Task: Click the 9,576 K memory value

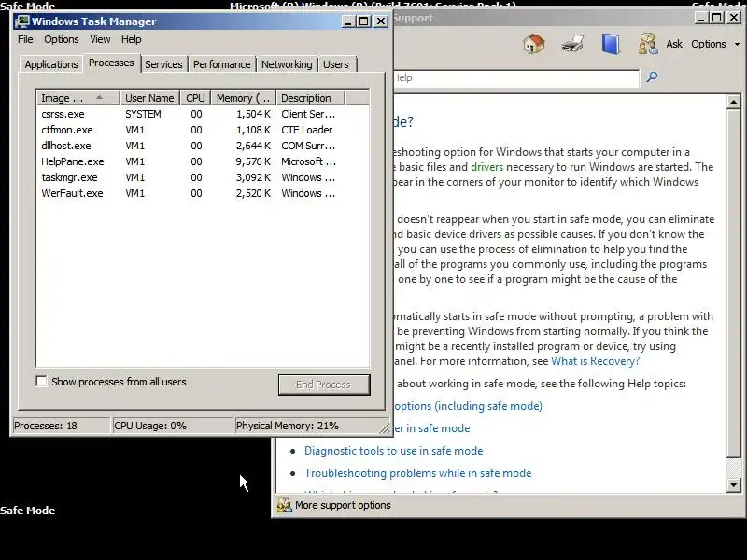Action: (x=253, y=161)
